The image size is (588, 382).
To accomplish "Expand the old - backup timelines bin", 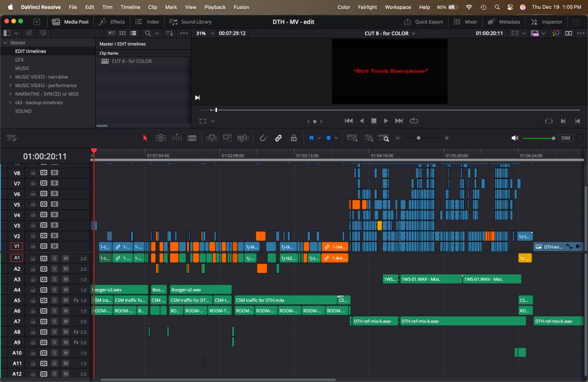I will 10,102.
